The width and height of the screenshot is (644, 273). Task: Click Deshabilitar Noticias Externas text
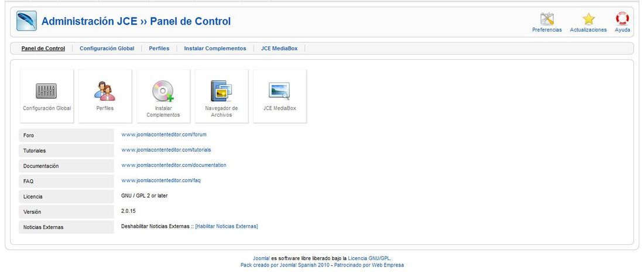click(155, 226)
